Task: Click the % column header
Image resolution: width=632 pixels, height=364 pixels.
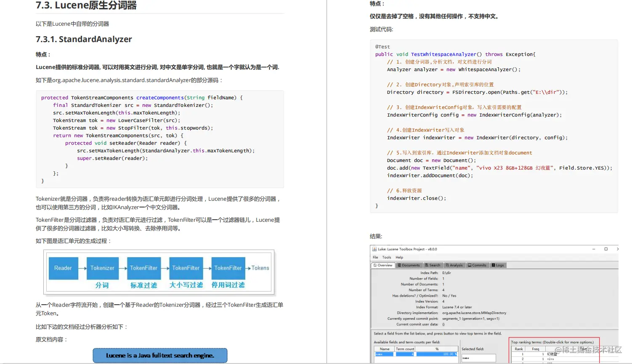Action: pyautogui.click(x=437, y=349)
